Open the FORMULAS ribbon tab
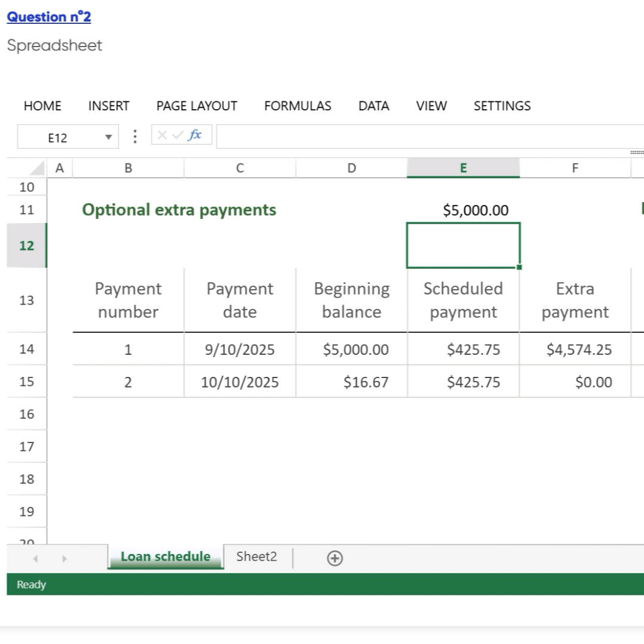This screenshot has width=644, height=644. [298, 106]
